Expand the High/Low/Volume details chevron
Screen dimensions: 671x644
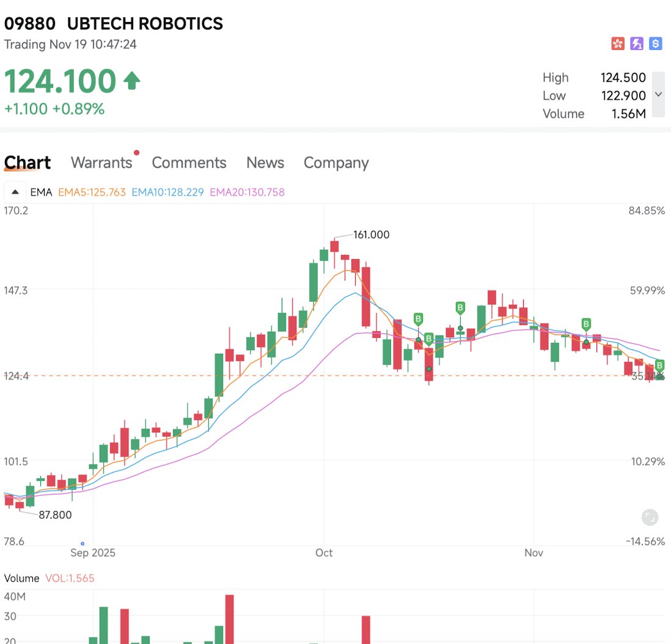tap(658, 95)
